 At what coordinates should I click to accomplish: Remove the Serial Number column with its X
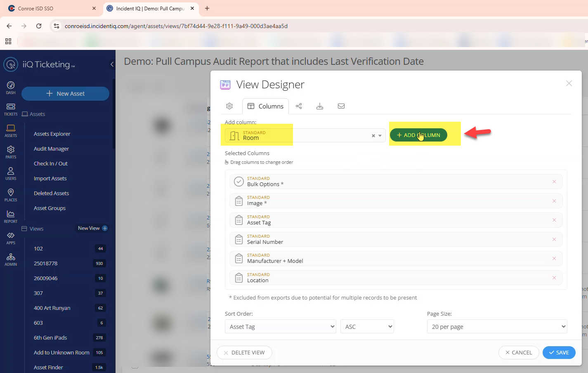(554, 239)
